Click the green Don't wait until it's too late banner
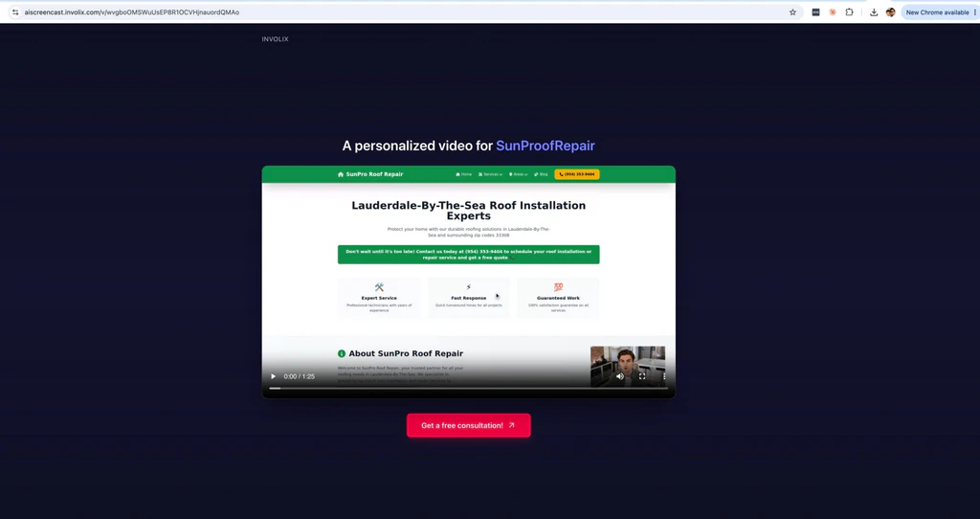This screenshot has width=980, height=519. (x=468, y=255)
